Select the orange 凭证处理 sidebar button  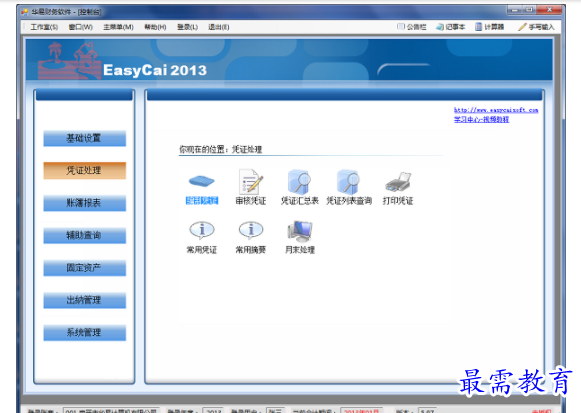coord(84,170)
